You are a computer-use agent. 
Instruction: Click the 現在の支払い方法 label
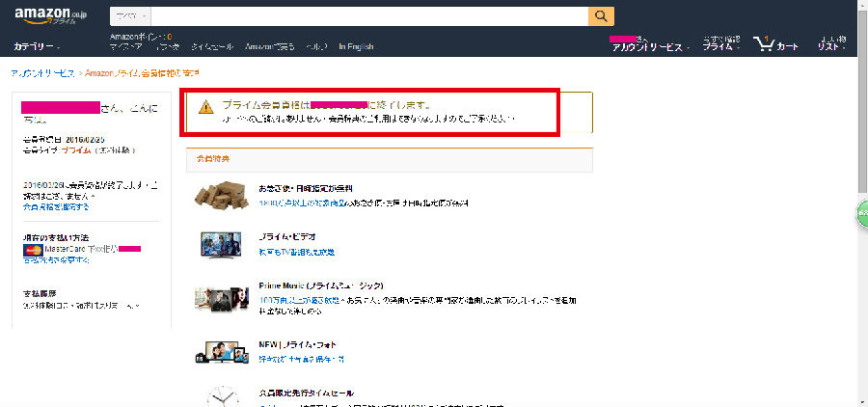pos(56,237)
